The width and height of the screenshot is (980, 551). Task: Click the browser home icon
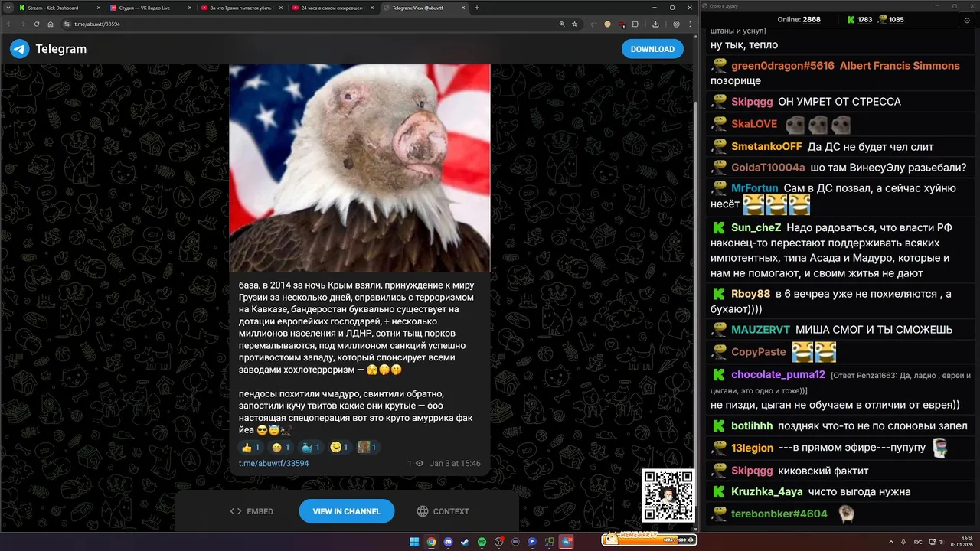51,24
